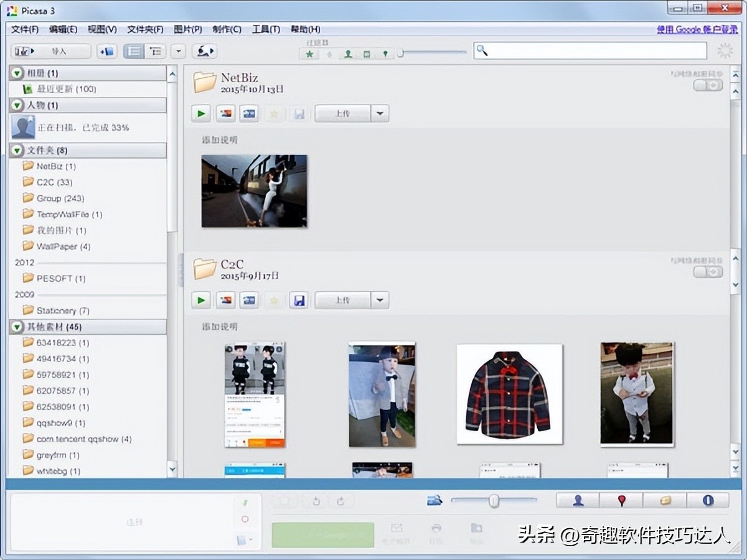Show the Properties info panel

pyautogui.click(x=708, y=500)
